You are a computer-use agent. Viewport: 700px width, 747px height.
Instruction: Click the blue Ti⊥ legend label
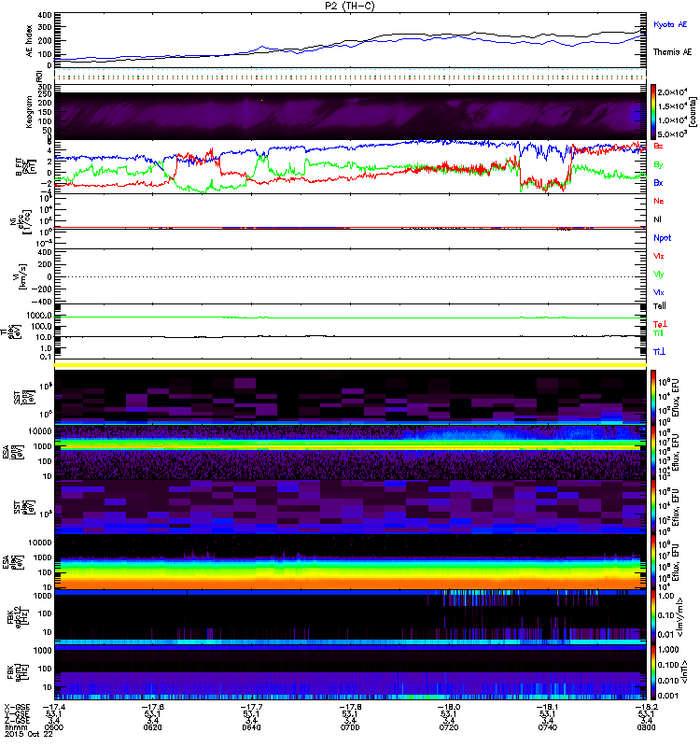(x=659, y=352)
